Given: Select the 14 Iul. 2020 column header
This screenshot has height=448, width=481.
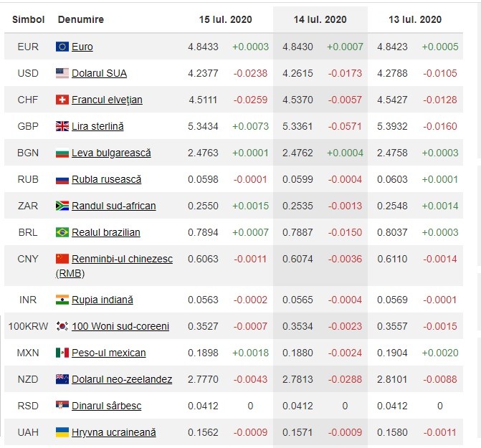Looking at the screenshot, I should [x=320, y=19].
